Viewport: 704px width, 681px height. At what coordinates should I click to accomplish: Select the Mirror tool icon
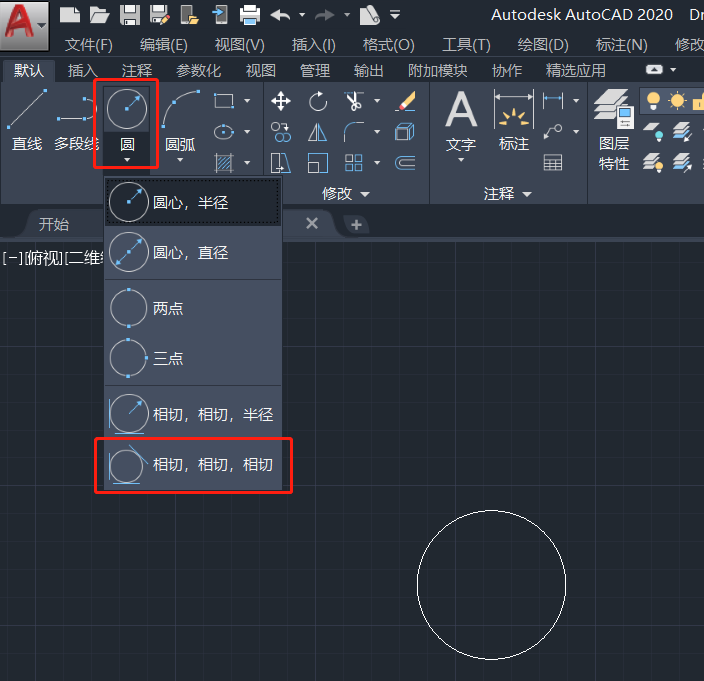(x=318, y=132)
